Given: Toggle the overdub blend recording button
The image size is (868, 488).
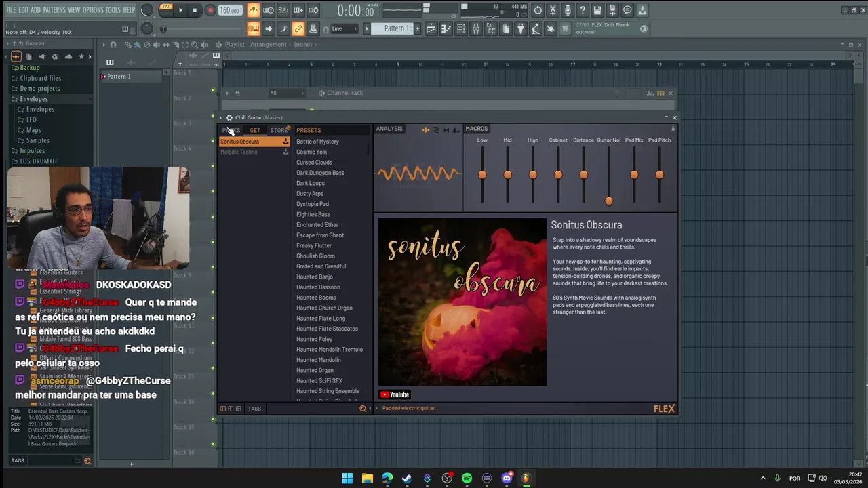Looking at the screenshot, I should pyautogui.click(x=298, y=10).
